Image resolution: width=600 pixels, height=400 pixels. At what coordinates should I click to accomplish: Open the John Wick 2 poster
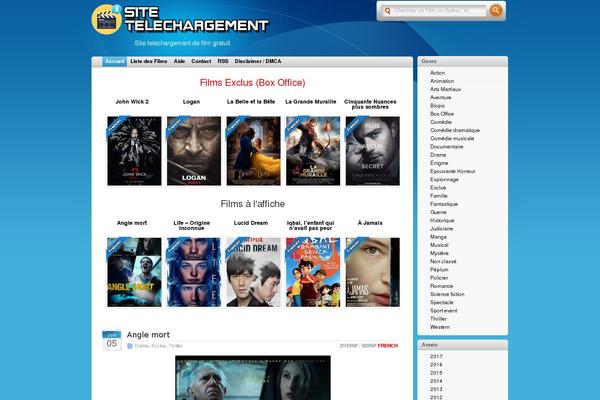[x=134, y=151]
